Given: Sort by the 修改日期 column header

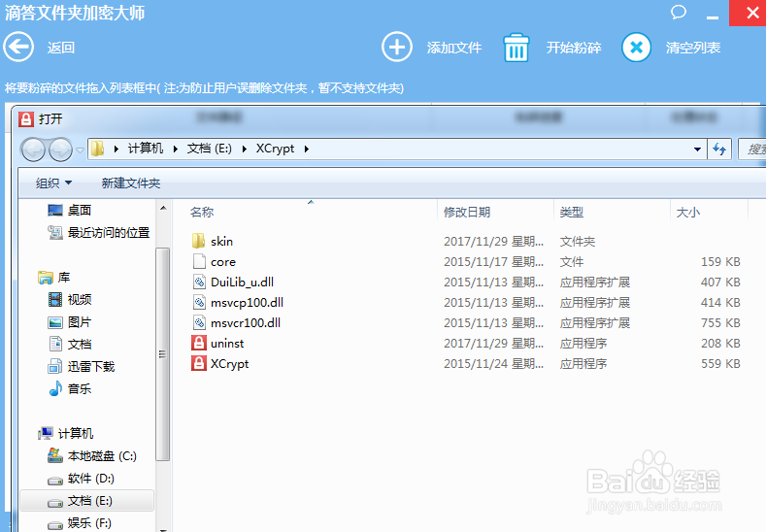Looking at the screenshot, I should coord(467,212).
